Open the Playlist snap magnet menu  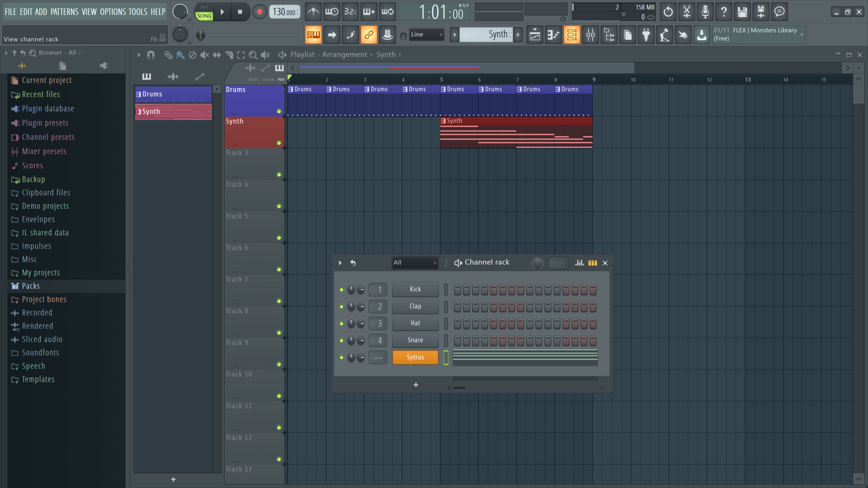150,55
